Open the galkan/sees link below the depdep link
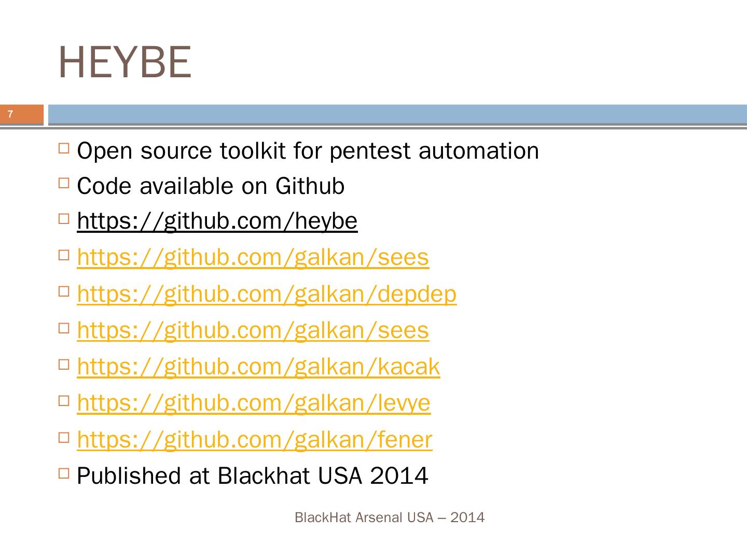The height and width of the screenshot is (560, 747). tap(253, 330)
